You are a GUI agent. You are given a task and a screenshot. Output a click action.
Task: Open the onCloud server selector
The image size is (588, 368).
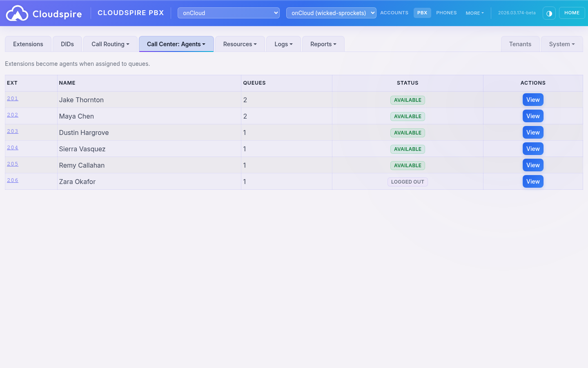(228, 13)
